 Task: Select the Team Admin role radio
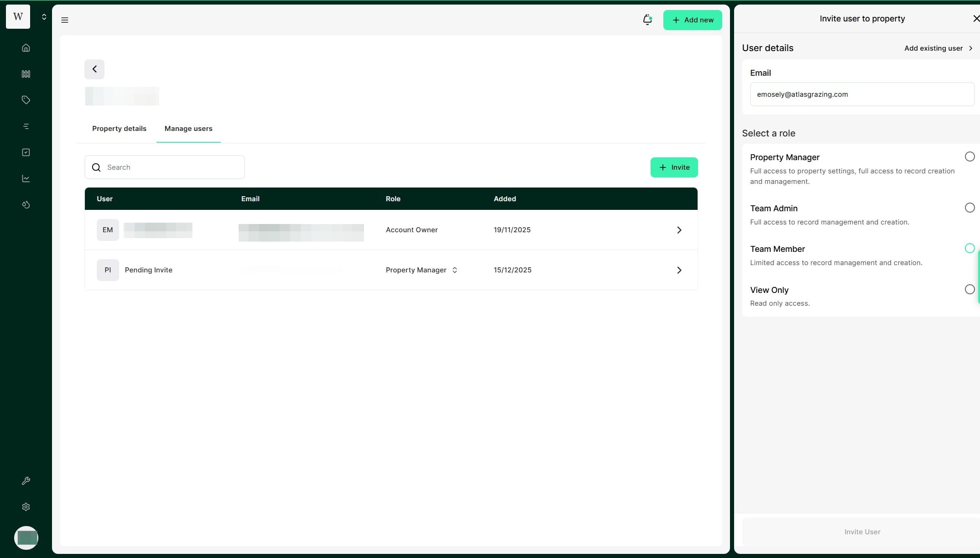point(970,208)
